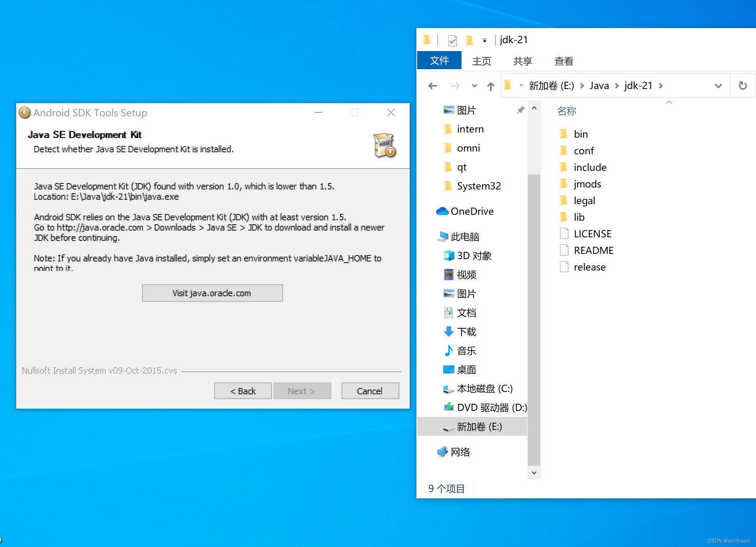This screenshot has width=756, height=547.
Task: Select 网络 in the navigation pane
Action: coord(460,452)
